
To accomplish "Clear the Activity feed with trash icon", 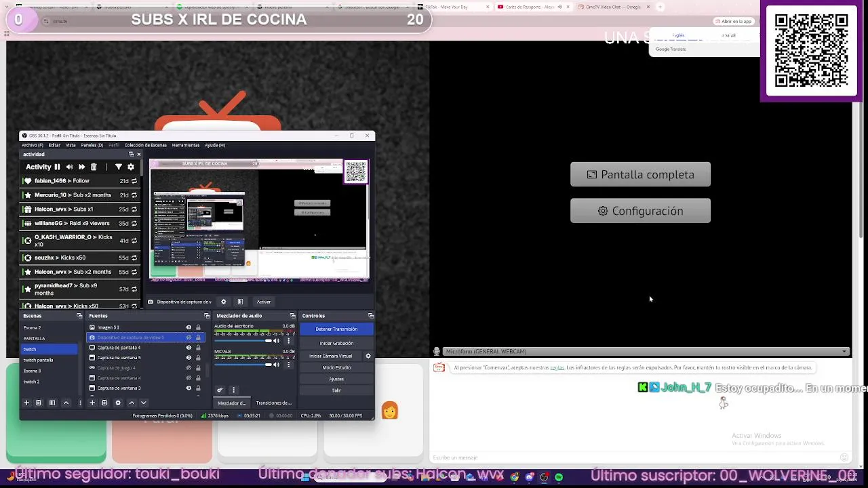I will coord(94,167).
